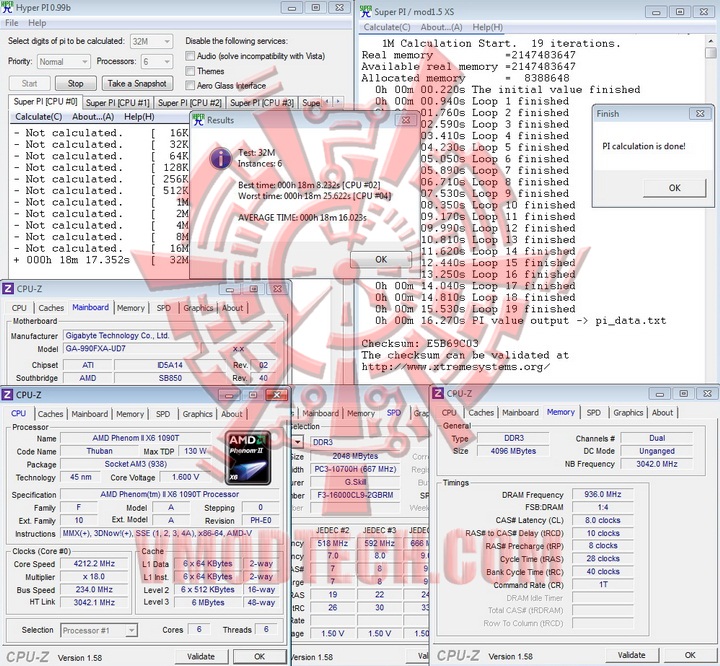
Task: Click the Super PI mod1.5 XS title icon
Action: point(366,11)
